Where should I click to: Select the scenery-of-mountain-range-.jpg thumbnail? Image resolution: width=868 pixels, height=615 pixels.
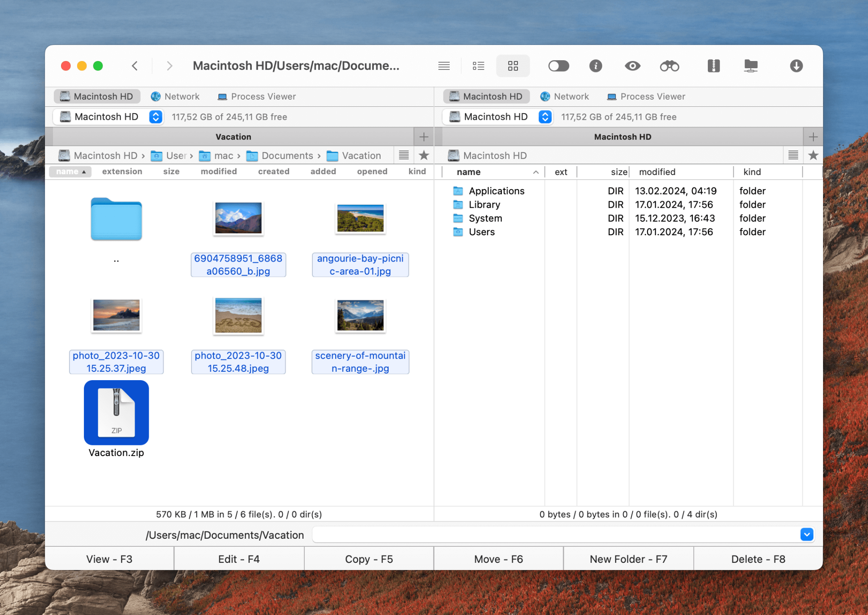point(360,315)
